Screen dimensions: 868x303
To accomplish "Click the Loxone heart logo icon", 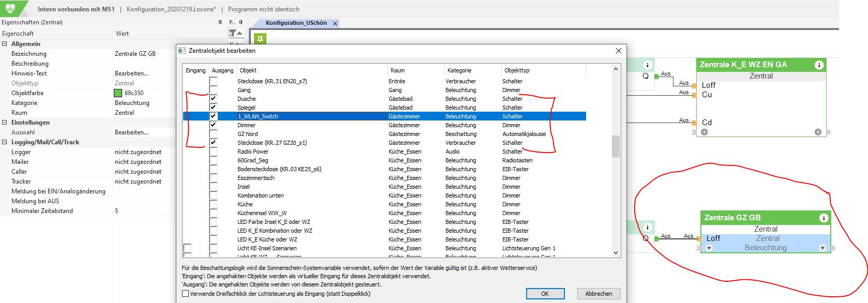I will 10,8.
